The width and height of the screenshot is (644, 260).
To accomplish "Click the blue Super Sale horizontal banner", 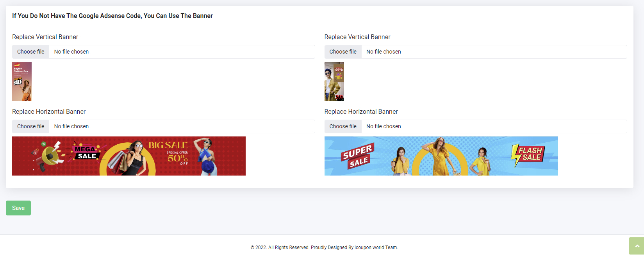I will [441, 156].
